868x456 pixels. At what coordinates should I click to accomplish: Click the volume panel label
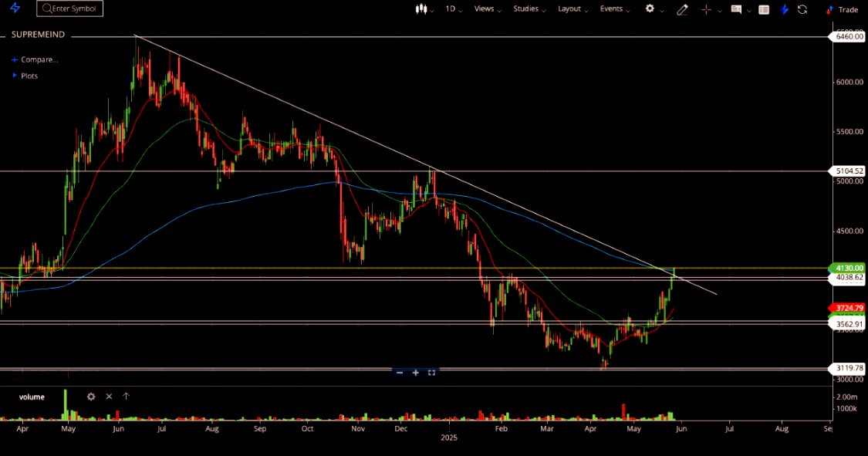coord(32,397)
